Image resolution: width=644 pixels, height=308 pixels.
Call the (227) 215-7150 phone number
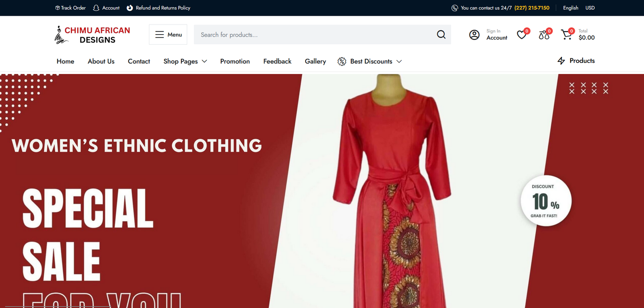tap(532, 8)
